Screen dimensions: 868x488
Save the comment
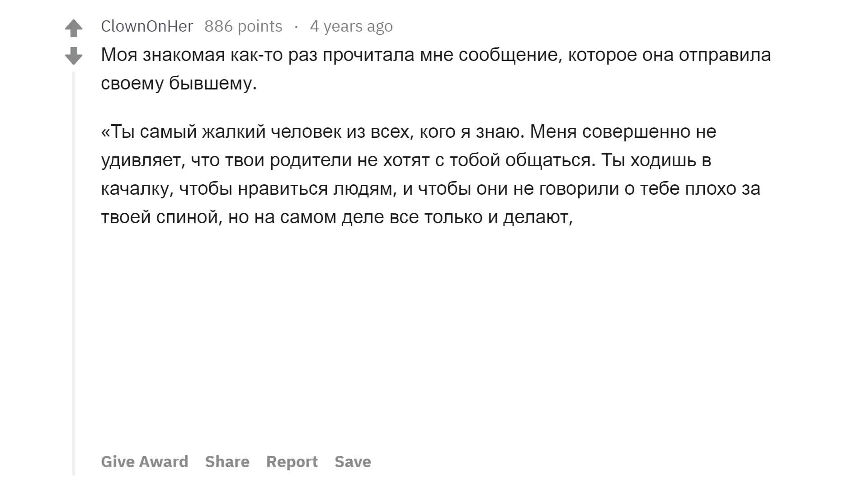pos(353,461)
